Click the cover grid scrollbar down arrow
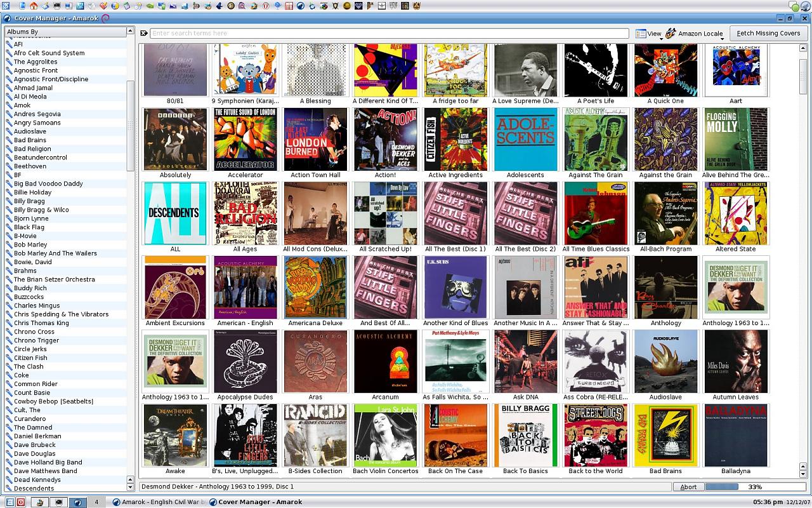Screen dimensions: 812x508 coord(803,474)
